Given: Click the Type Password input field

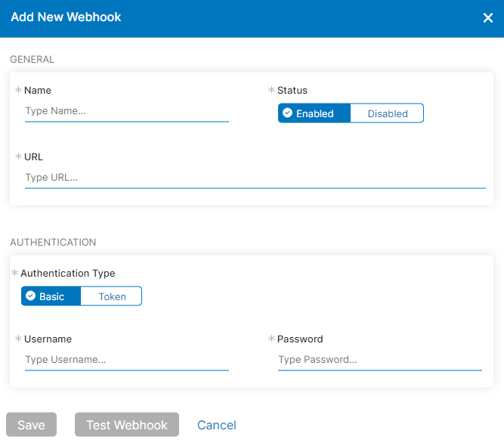Looking at the screenshot, I should click(379, 360).
